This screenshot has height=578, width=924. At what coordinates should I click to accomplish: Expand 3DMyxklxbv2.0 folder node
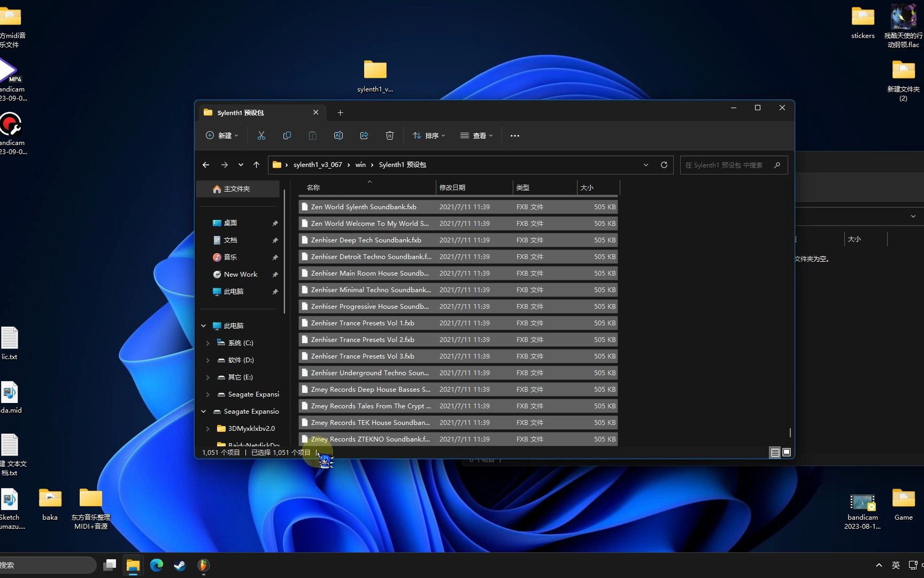[207, 429]
